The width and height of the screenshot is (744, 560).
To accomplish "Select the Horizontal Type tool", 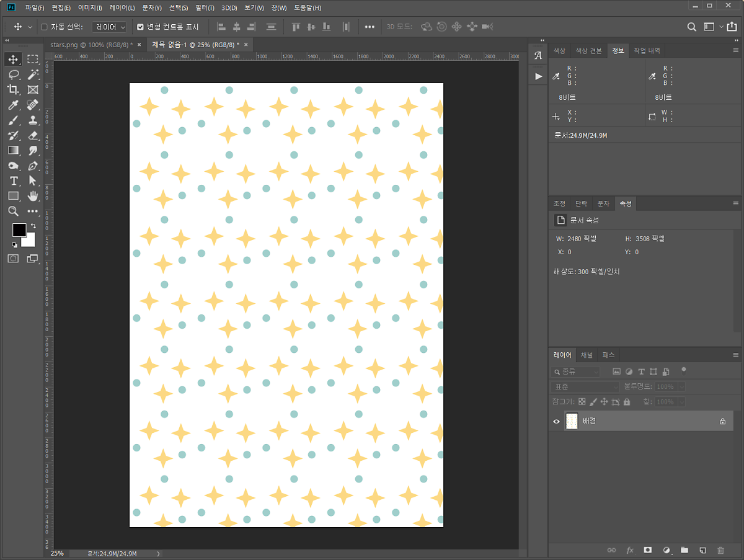I will pos(13,180).
